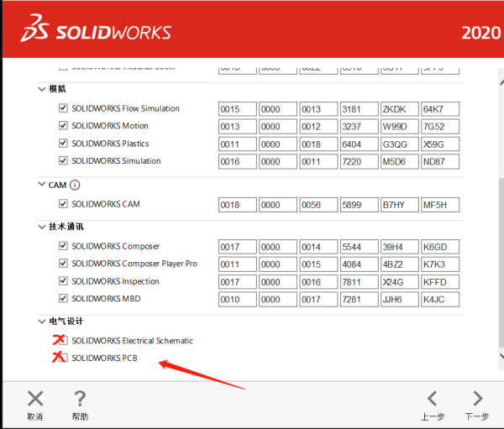504x429 pixels.
Task: Toggle SOLIDWORKS CAM checkbox
Action: click(x=63, y=204)
